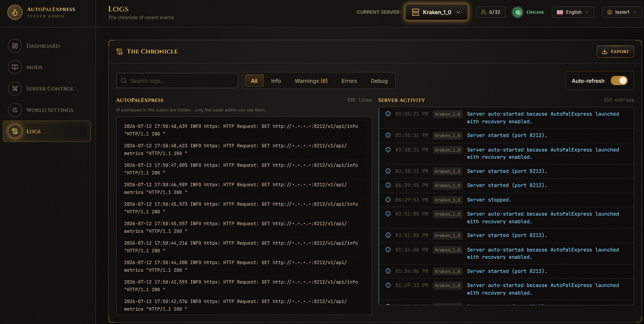The width and height of the screenshot is (644, 324).
Task: Focus the Search logs field
Action: tap(177, 81)
